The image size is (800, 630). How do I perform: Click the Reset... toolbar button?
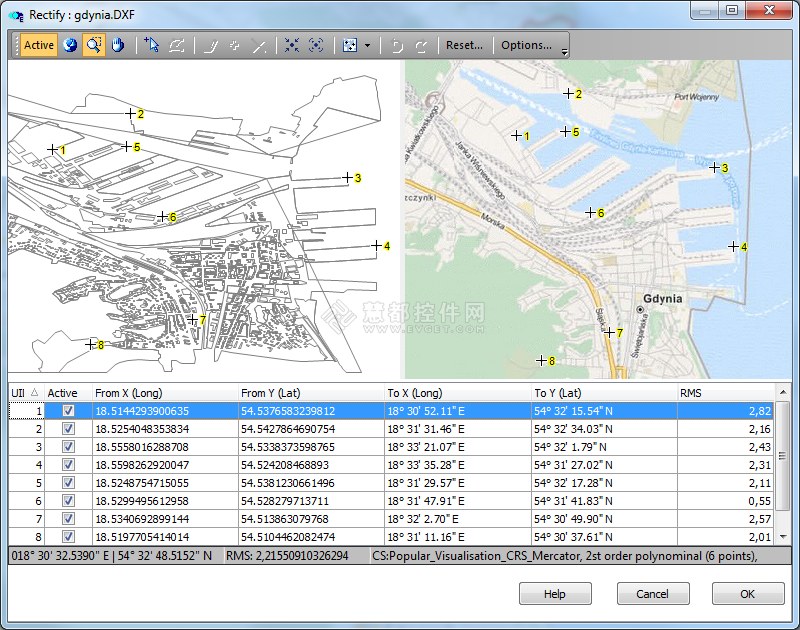coord(464,45)
